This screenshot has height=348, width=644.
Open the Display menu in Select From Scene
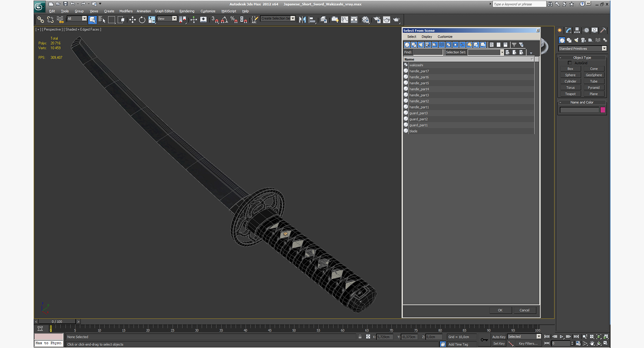(x=427, y=37)
